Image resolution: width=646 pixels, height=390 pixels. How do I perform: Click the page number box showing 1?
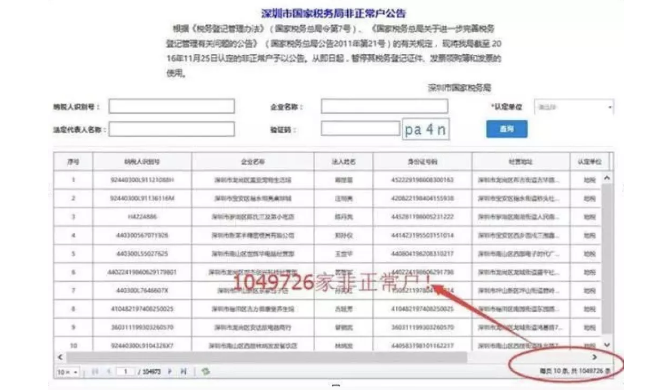tap(125, 371)
